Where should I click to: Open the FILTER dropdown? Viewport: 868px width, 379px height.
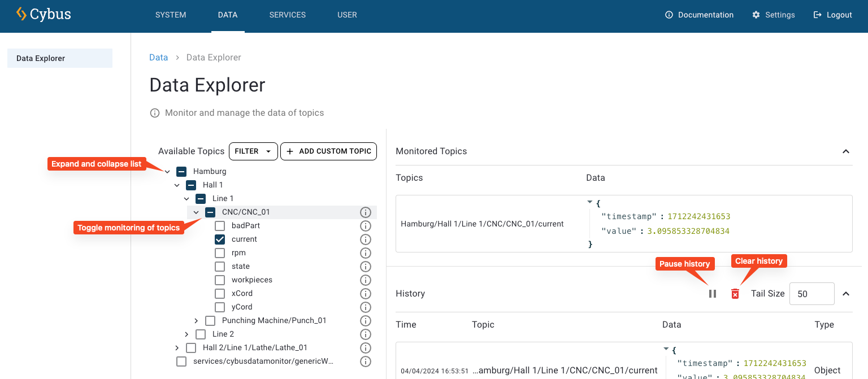coord(253,151)
